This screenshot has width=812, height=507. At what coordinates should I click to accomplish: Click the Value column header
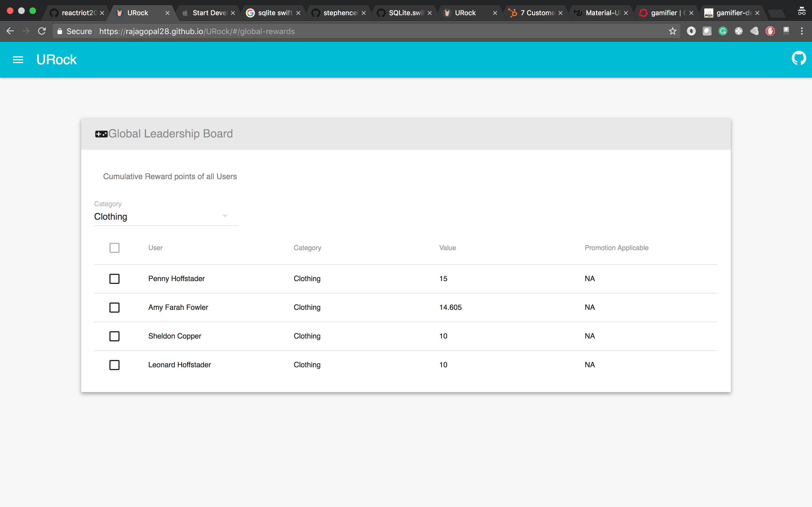(447, 248)
